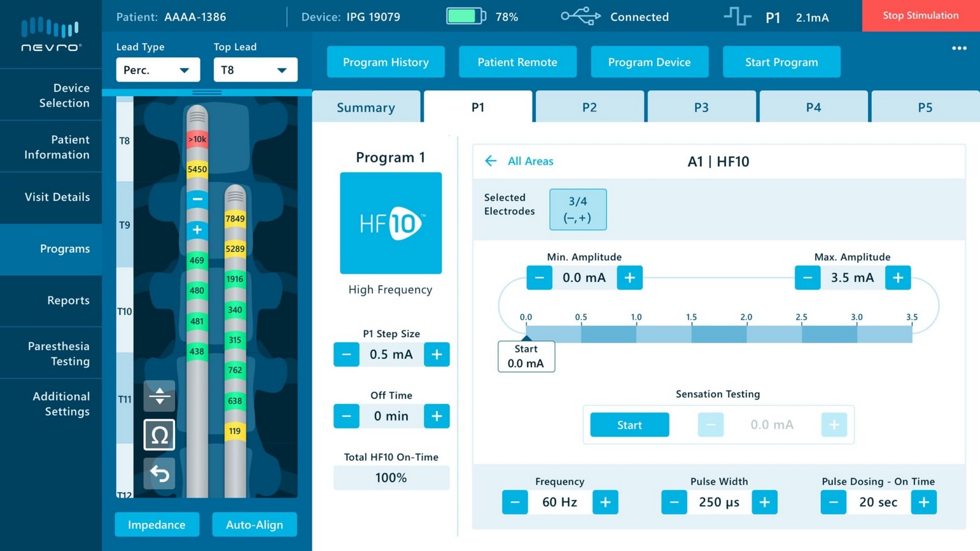The width and height of the screenshot is (980, 551).
Task: Switch to the P2 program tab
Action: coord(590,107)
